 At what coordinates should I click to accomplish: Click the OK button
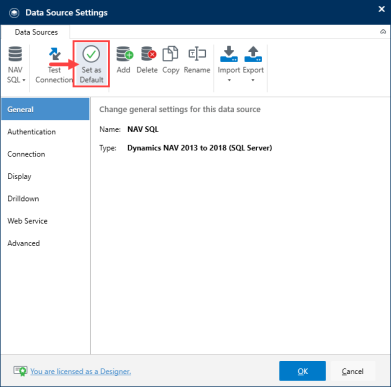(x=302, y=371)
